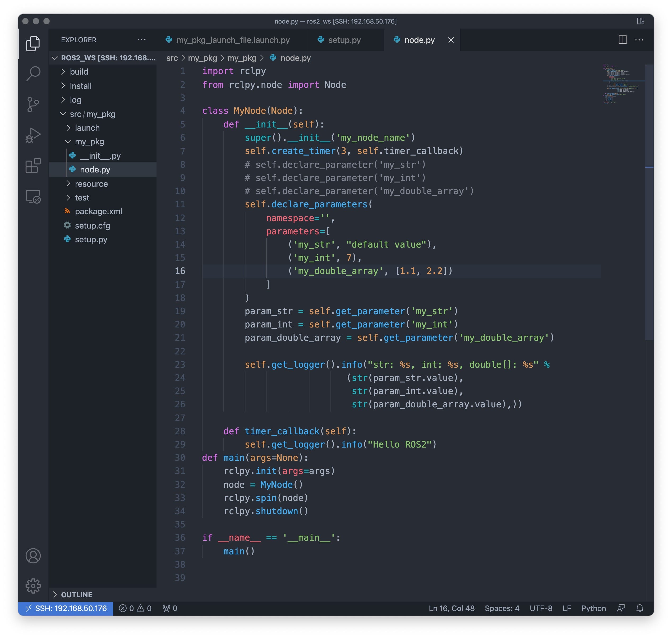The width and height of the screenshot is (672, 638).
Task: Expand the build folder
Action: [x=79, y=72]
